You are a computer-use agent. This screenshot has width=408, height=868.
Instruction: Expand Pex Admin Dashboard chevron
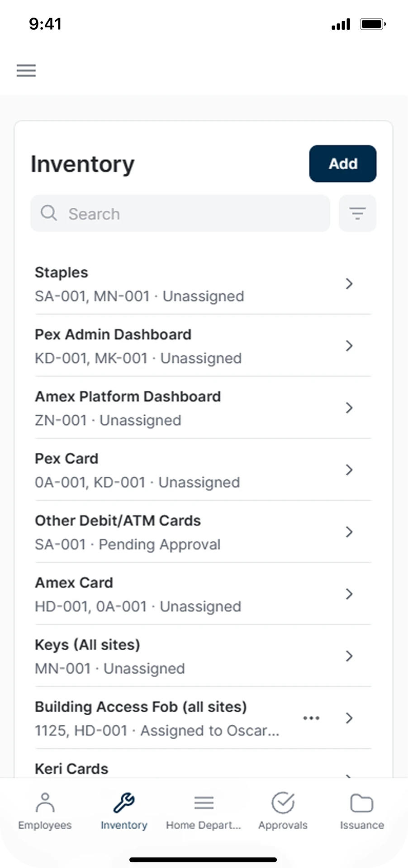[x=349, y=346]
